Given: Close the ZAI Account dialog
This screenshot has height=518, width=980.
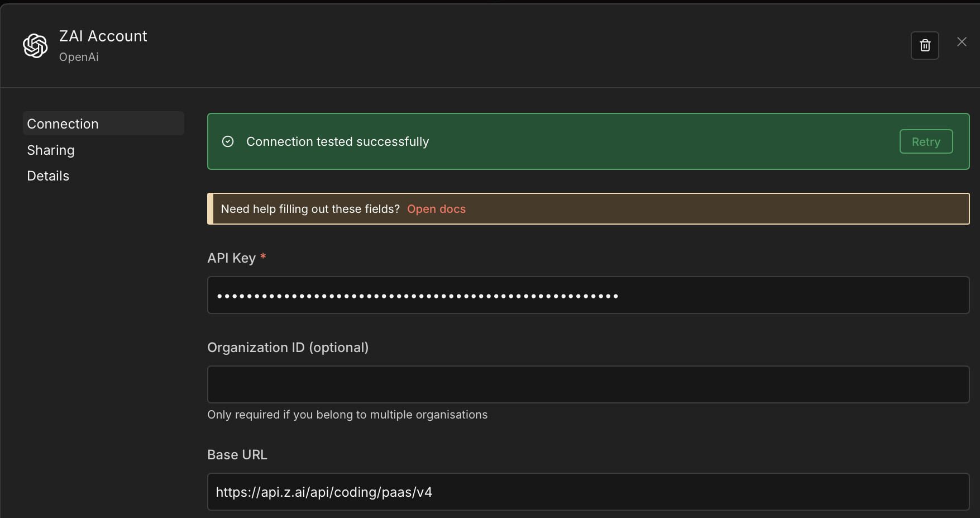Looking at the screenshot, I should 962,42.
